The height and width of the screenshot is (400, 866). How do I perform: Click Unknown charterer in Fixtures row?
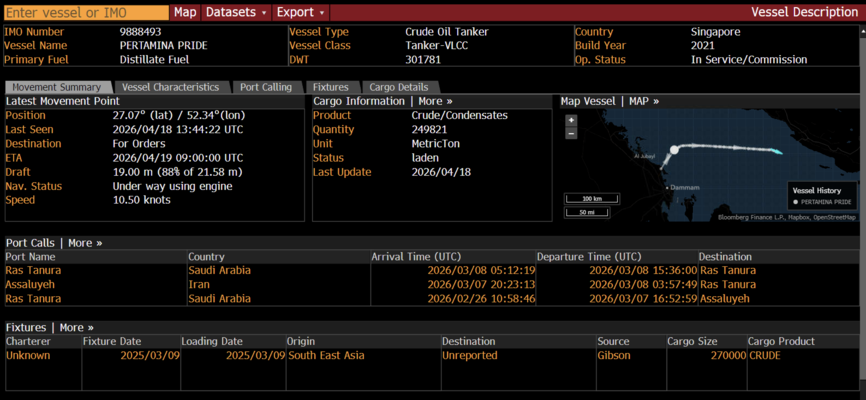[x=28, y=355]
